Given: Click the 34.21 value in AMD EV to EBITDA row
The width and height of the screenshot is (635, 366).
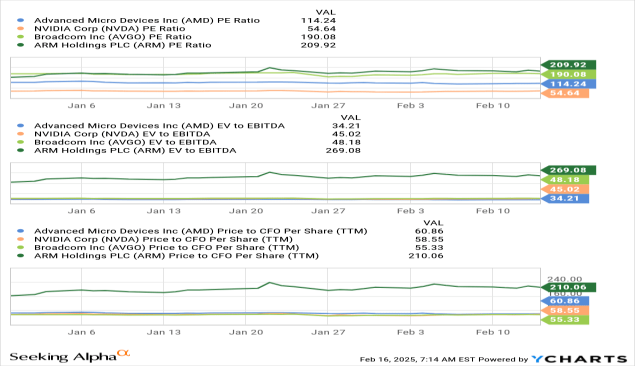Looking at the screenshot, I should pyautogui.click(x=346, y=126).
